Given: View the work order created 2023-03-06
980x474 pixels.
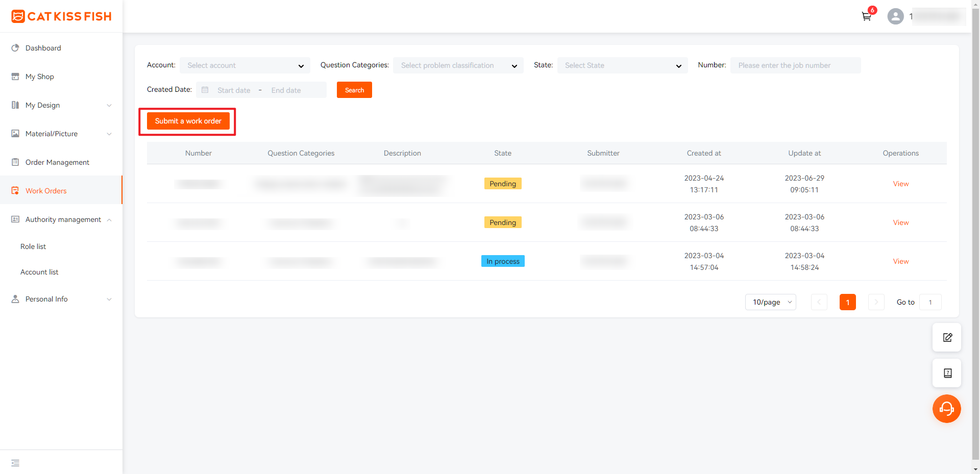Looking at the screenshot, I should tap(900, 222).
